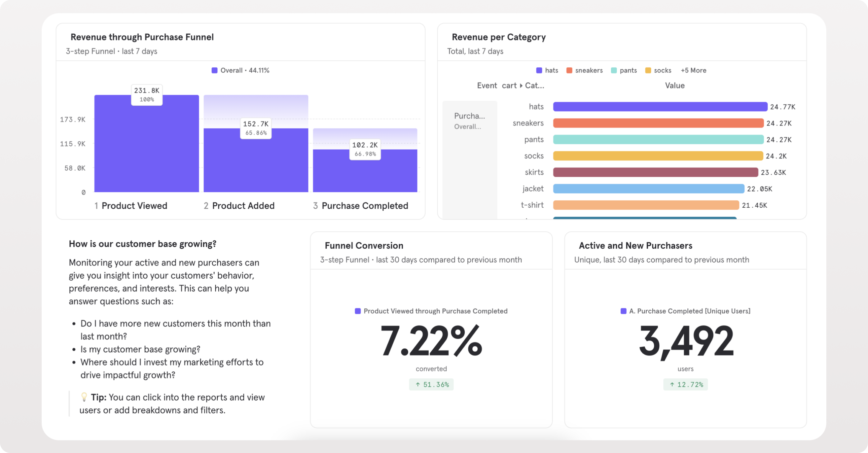Click the 51.36% conversion increase badge
This screenshot has height=453, width=868.
coord(431,384)
